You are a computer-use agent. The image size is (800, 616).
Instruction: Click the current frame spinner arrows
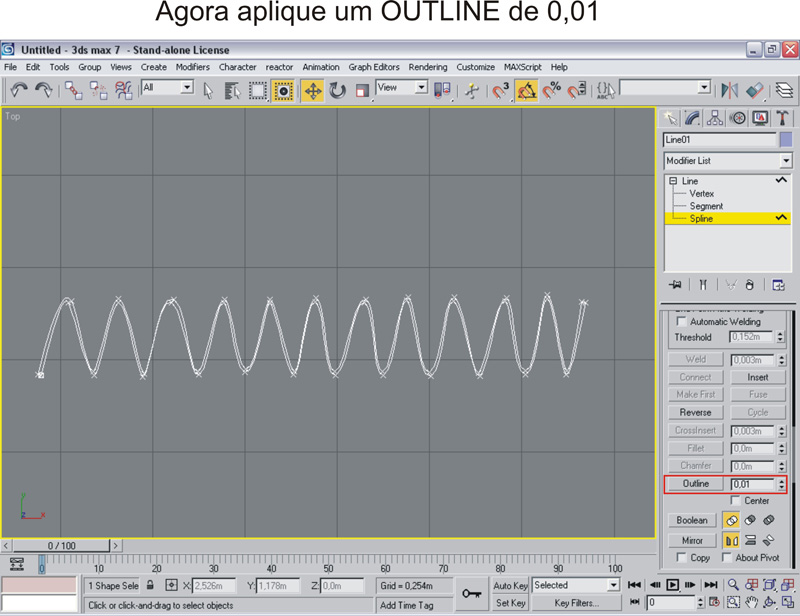tap(701, 602)
